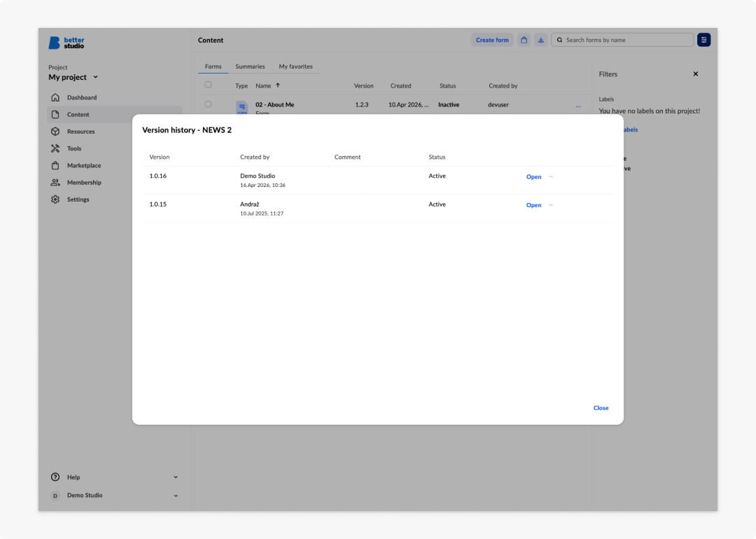Open more options for version 1.0.16
Screen dimensions: 756x539
[x=551, y=176]
